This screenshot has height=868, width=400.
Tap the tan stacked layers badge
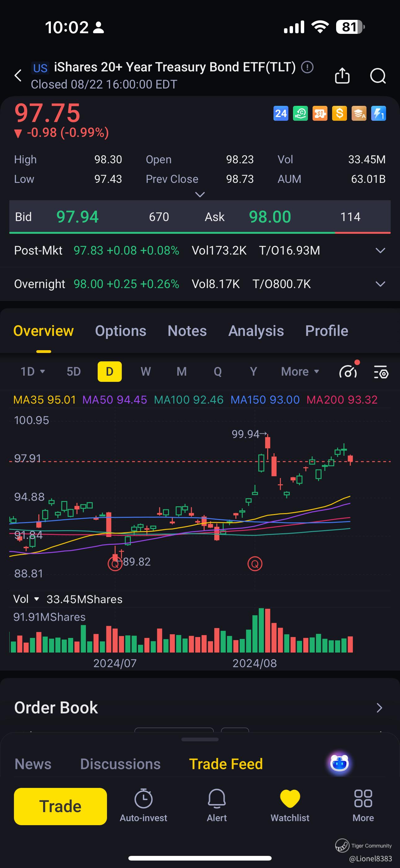click(359, 114)
